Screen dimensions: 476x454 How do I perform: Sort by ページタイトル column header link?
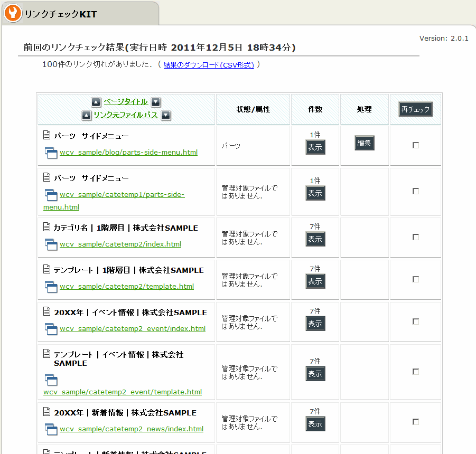click(x=126, y=102)
